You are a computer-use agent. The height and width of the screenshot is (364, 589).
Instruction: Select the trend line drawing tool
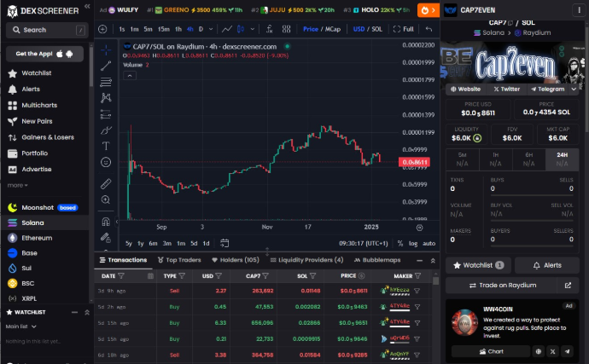click(x=106, y=66)
